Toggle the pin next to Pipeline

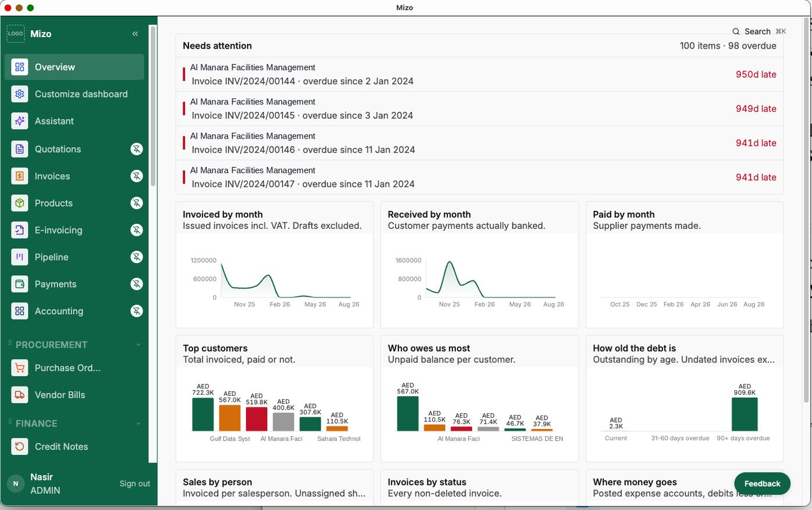point(137,257)
